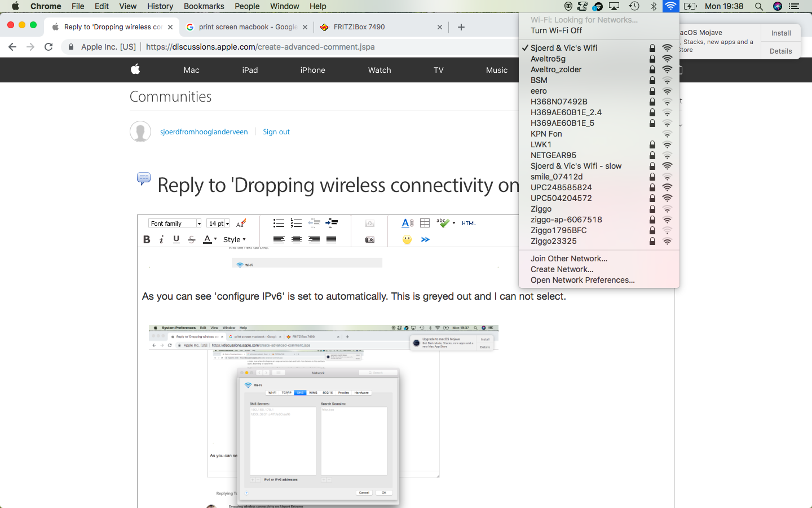Insert a bulleted list
812x508 pixels.
pyautogui.click(x=279, y=223)
